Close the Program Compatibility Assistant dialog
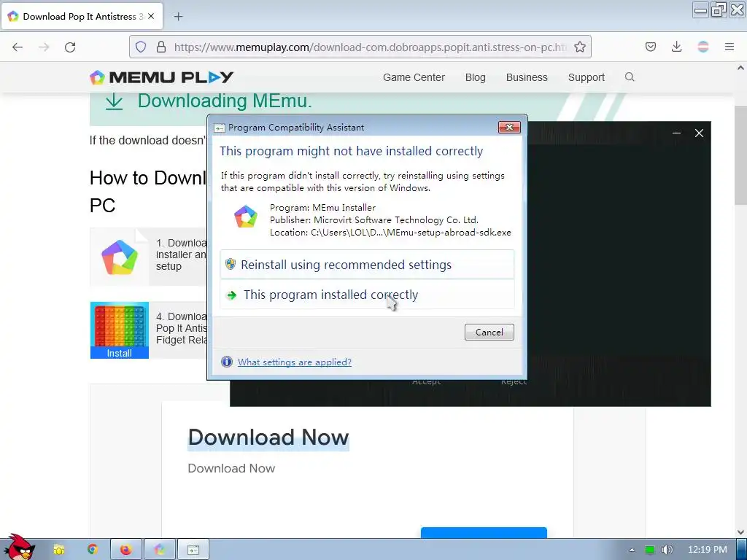The width and height of the screenshot is (747, 560). [x=509, y=127]
